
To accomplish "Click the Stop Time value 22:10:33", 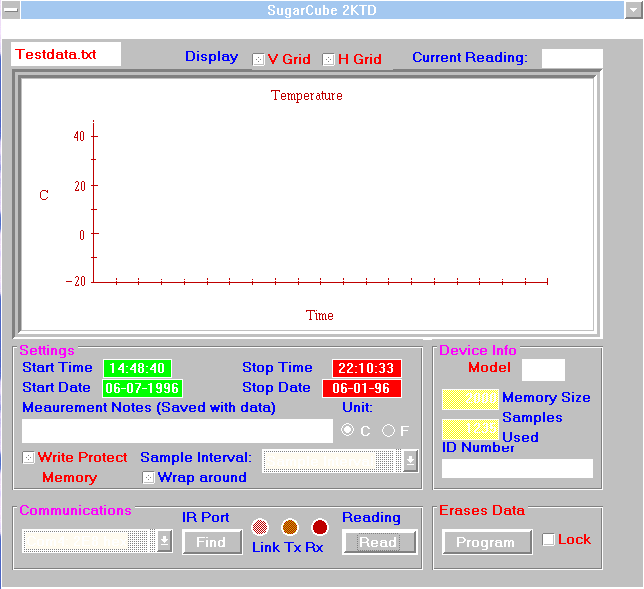I will (x=366, y=368).
